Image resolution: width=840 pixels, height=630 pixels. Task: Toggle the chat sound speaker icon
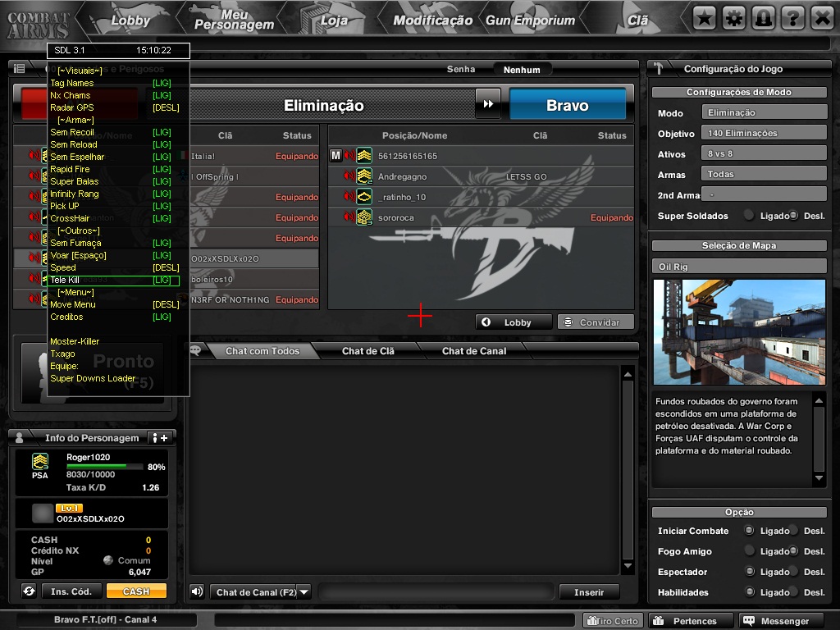(x=197, y=591)
